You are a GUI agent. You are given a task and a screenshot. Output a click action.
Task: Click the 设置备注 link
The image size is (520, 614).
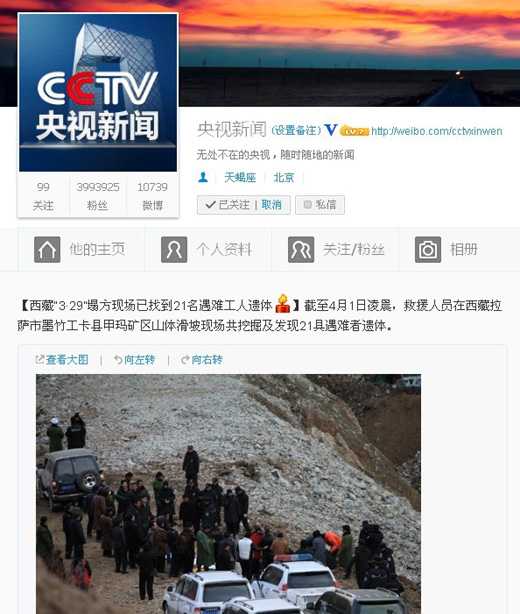pyautogui.click(x=296, y=130)
